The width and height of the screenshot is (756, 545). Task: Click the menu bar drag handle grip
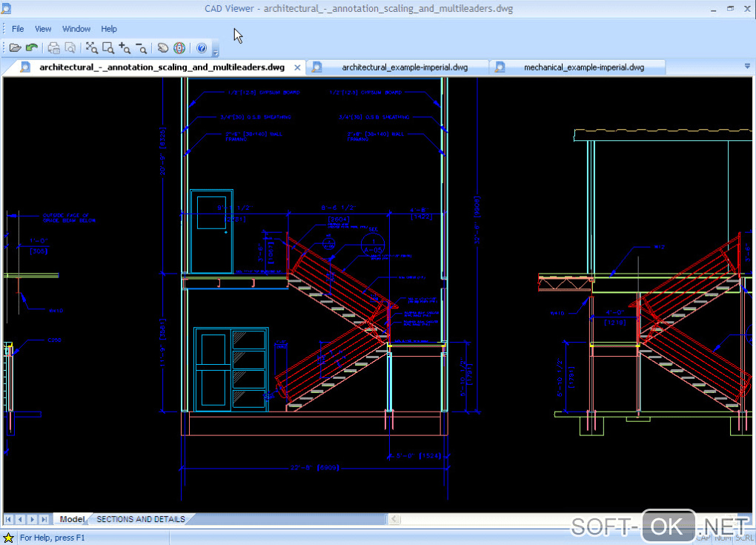(4, 28)
